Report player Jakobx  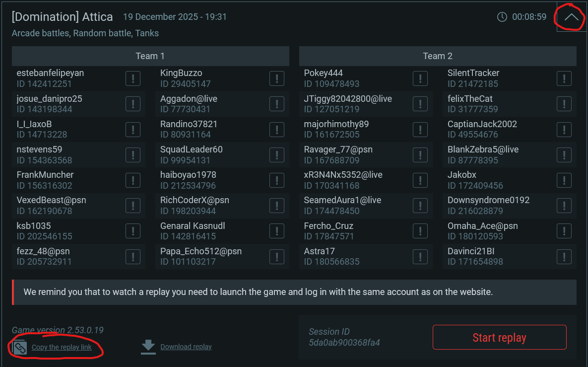coord(564,180)
